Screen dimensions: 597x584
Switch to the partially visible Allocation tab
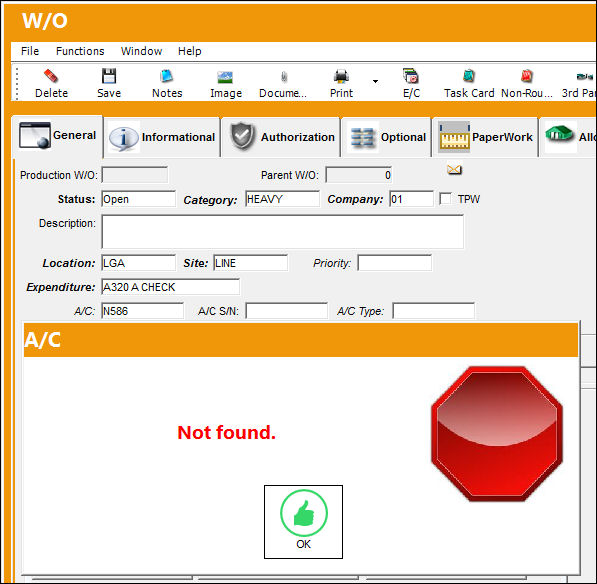coord(568,137)
